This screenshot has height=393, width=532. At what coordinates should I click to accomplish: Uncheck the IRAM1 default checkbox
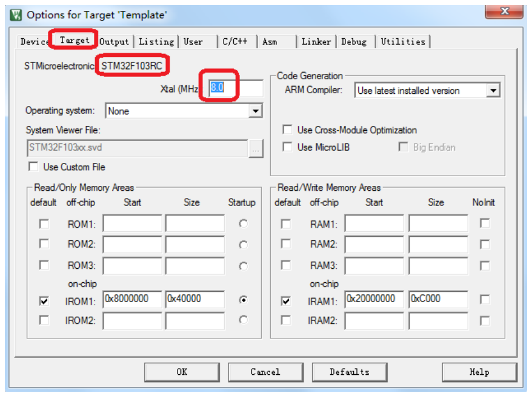point(286,301)
